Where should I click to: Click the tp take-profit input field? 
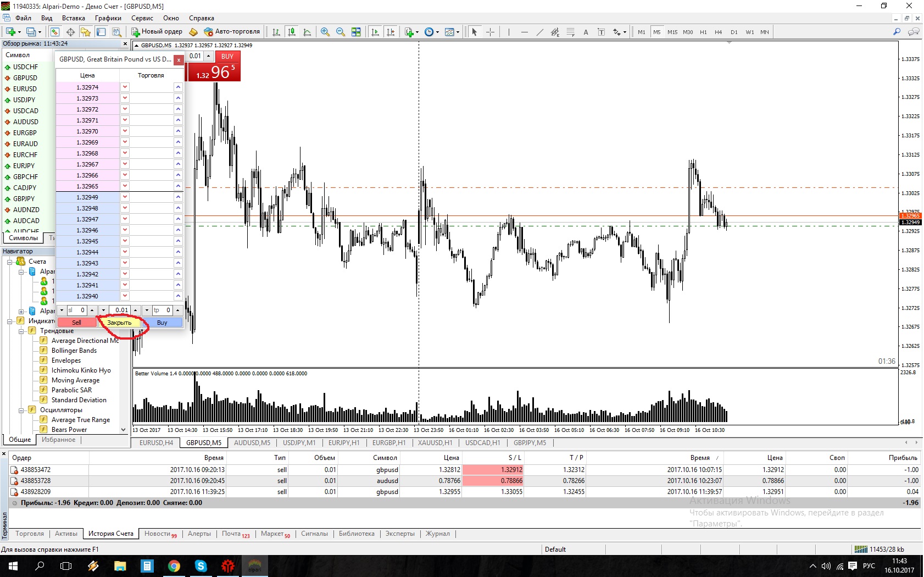click(162, 310)
